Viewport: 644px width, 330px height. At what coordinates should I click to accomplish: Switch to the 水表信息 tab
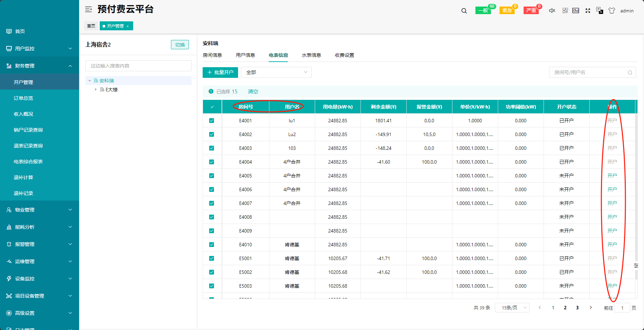coord(311,55)
